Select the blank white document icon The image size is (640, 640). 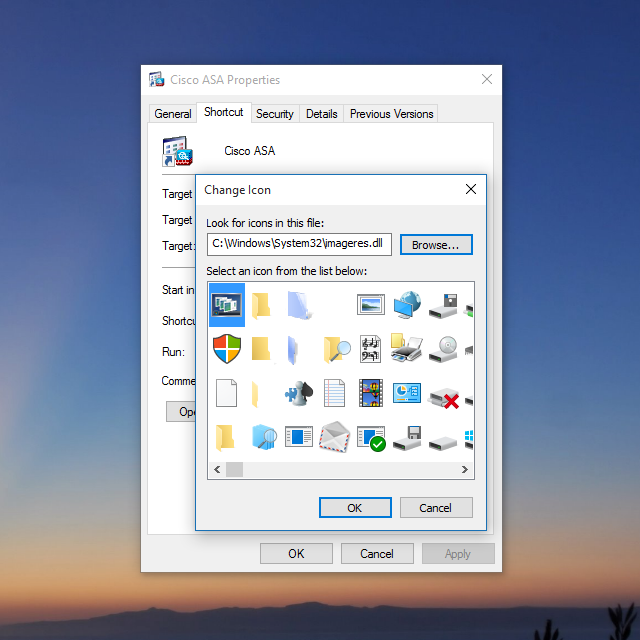point(227,393)
